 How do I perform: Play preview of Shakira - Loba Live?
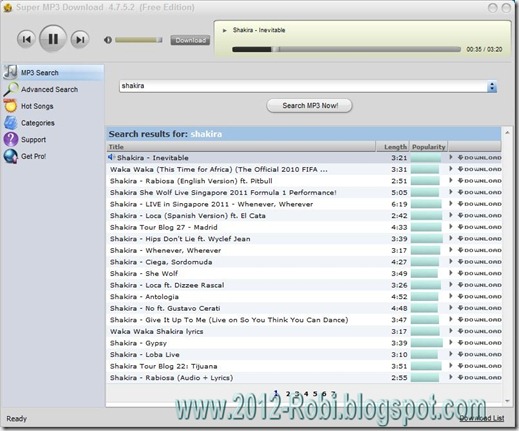pos(451,354)
